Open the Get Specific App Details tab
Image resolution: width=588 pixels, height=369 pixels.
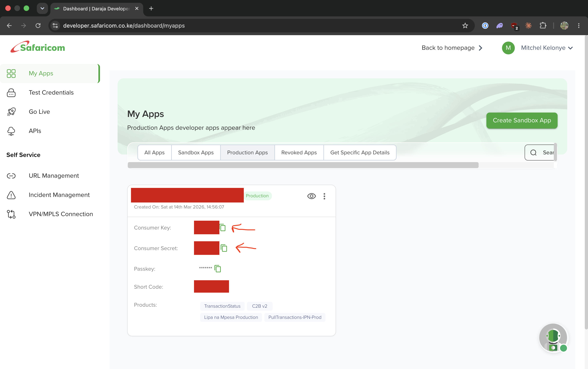pyautogui.click(x=360, y=153)
